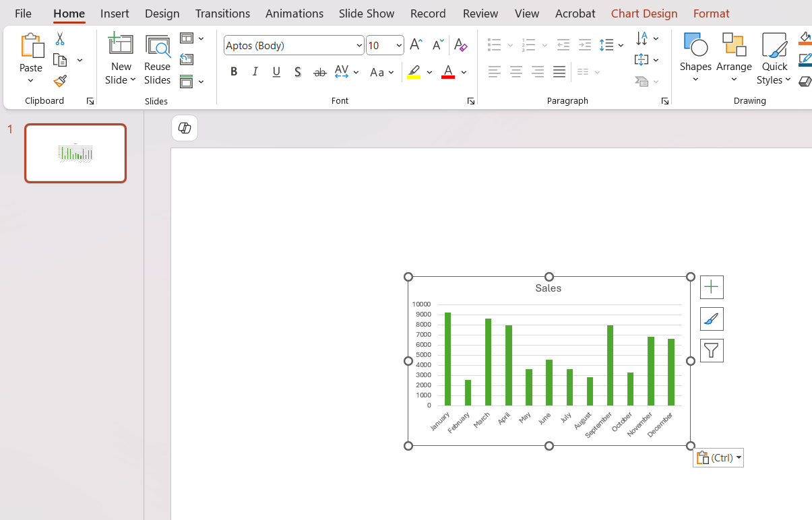Click the Sales chart title
Viewport: 812px width, 520px height.
[x=549, y=288]
